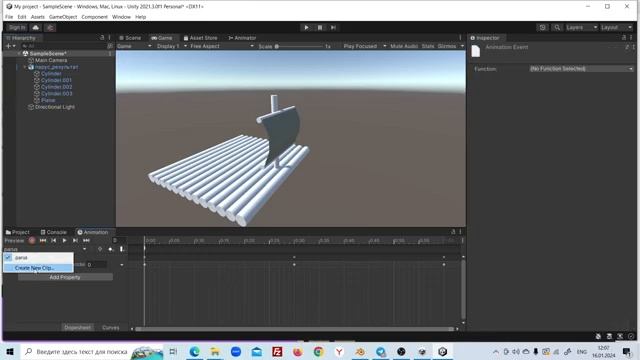This screenshot has height=360, width=640.
Task: Open FileZilla from the Windows taskbar
Action: pos(277,351)
